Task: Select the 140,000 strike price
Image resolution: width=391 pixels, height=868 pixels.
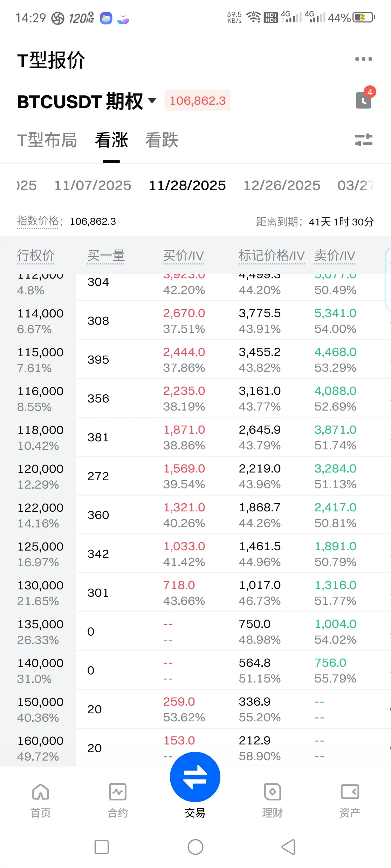Action: click(x=40, y=663)
